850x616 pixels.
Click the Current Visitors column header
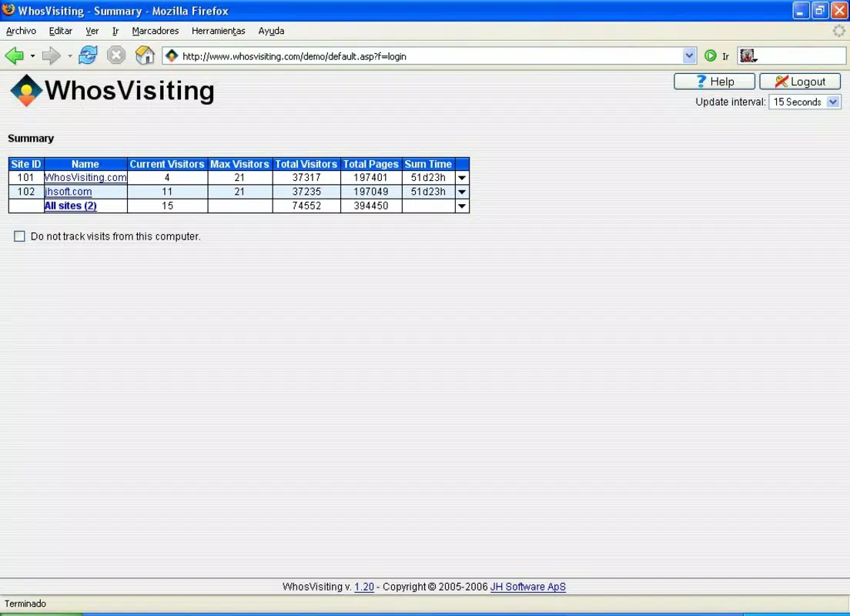(x=167, y=164)
